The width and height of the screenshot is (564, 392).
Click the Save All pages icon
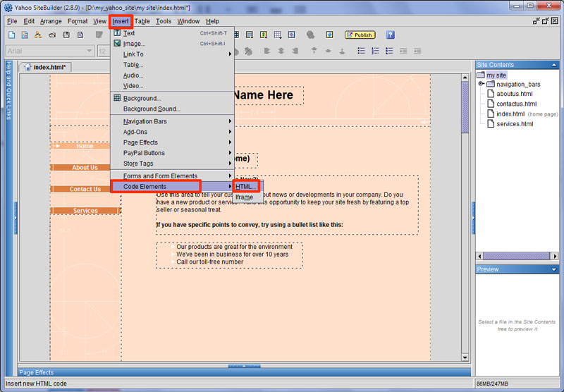[80, 35]
